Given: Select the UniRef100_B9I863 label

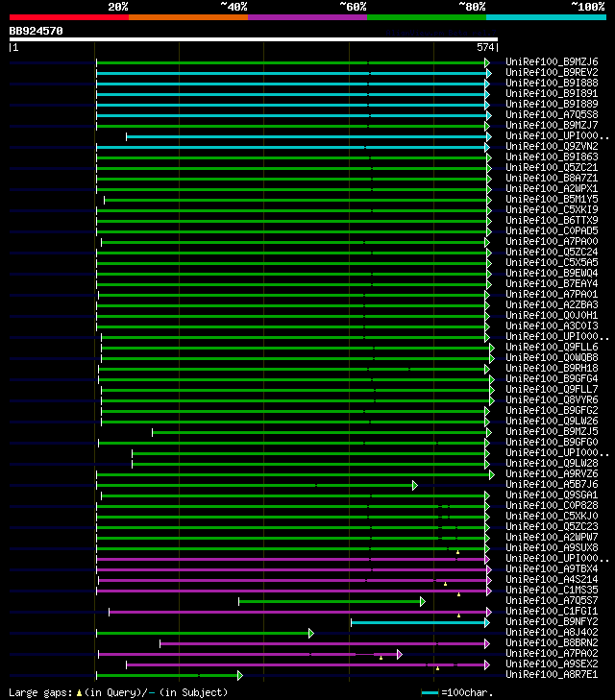Looking at the screenshot, I should coord(552,157).
